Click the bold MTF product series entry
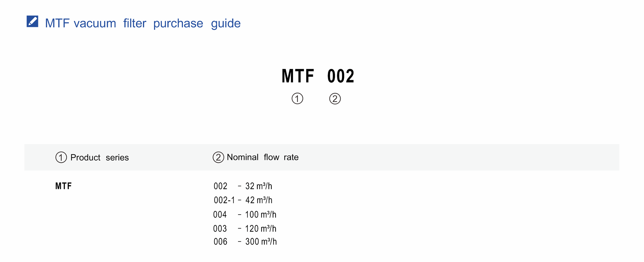The width and height of the screenshot is (644, 262). tap(64, 186)
